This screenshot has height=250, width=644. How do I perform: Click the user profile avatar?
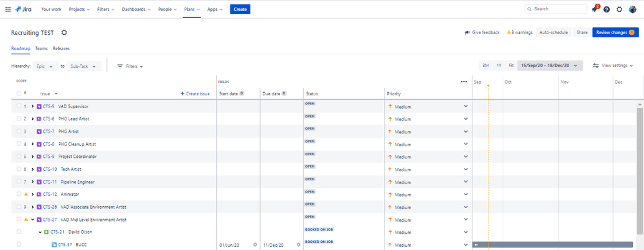[632, 9]
